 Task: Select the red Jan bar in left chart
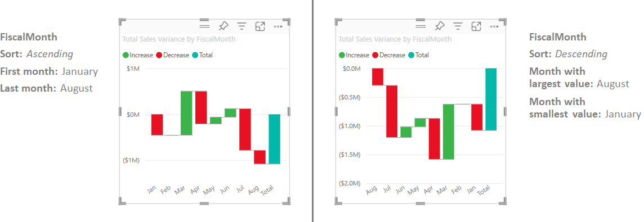pos(157,125)
